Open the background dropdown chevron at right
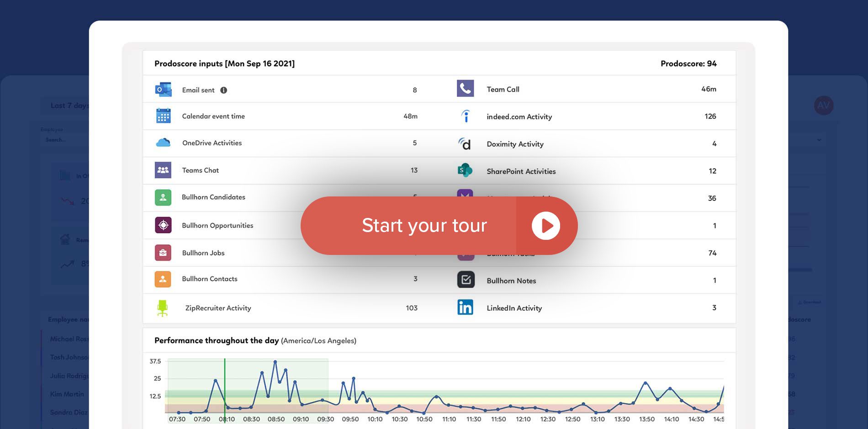Viewport: 868px width, 429px height. pos(819,140)
